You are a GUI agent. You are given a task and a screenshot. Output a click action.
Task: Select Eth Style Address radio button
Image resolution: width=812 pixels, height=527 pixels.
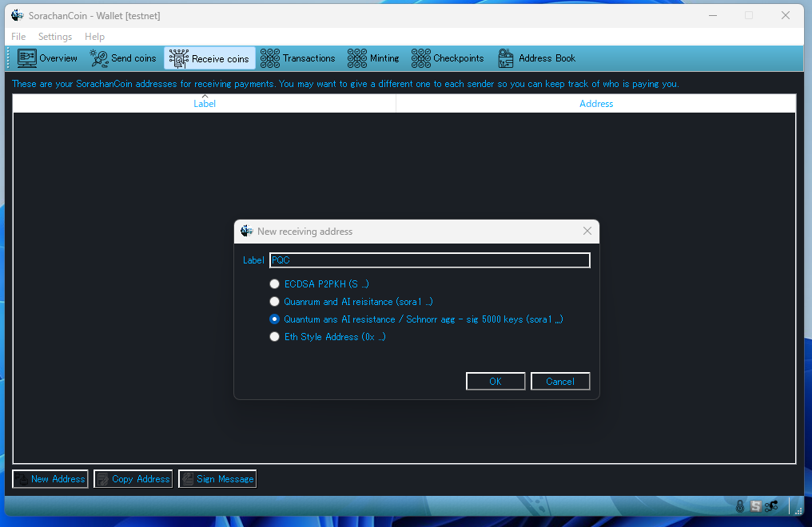click(x=275, y=337)
